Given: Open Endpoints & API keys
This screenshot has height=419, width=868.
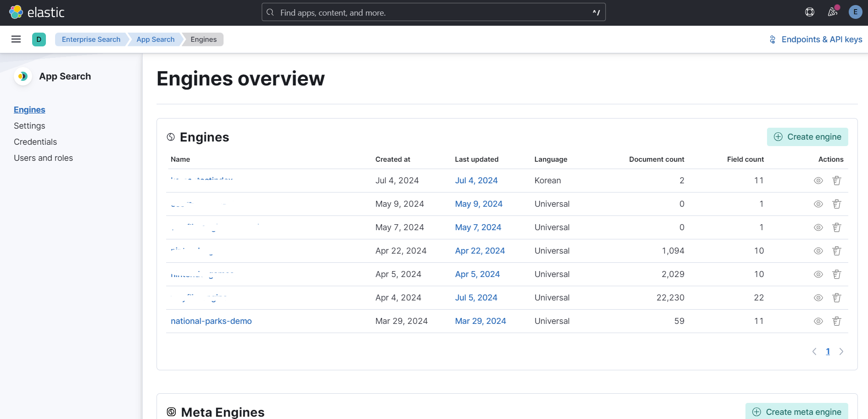Looking at the screenshot, I should click(x=816, y=40).
